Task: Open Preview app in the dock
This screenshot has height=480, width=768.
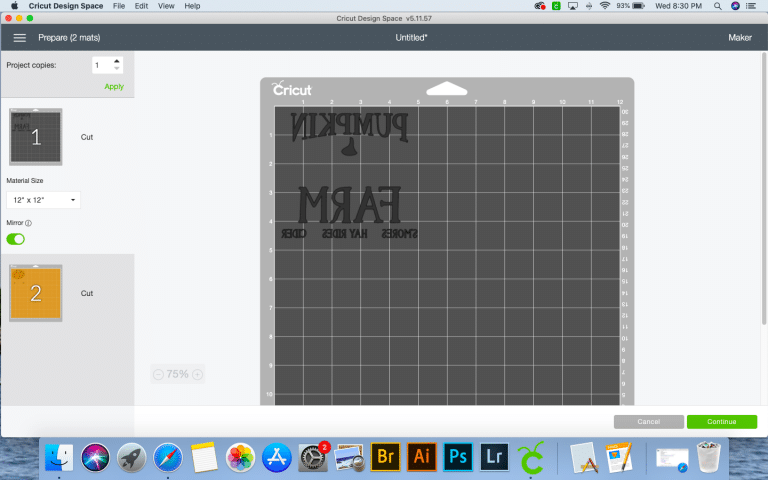Action: [349, 456]
